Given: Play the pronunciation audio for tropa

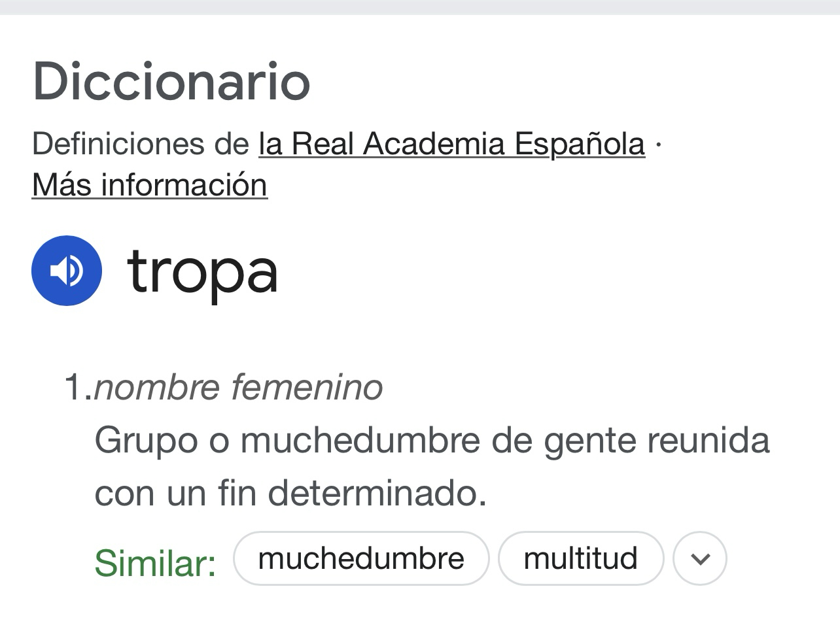Looking at the screenshot, I should (x=67, y=271).
